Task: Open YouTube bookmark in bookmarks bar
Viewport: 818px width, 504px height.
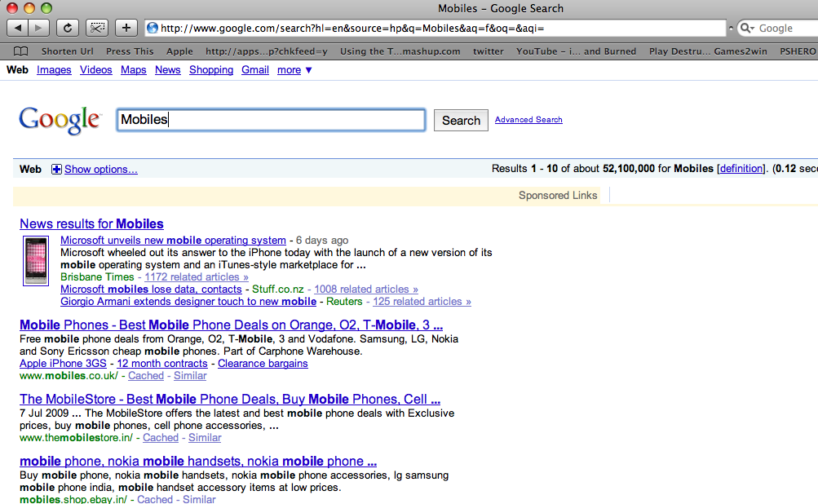Action: 576,51
